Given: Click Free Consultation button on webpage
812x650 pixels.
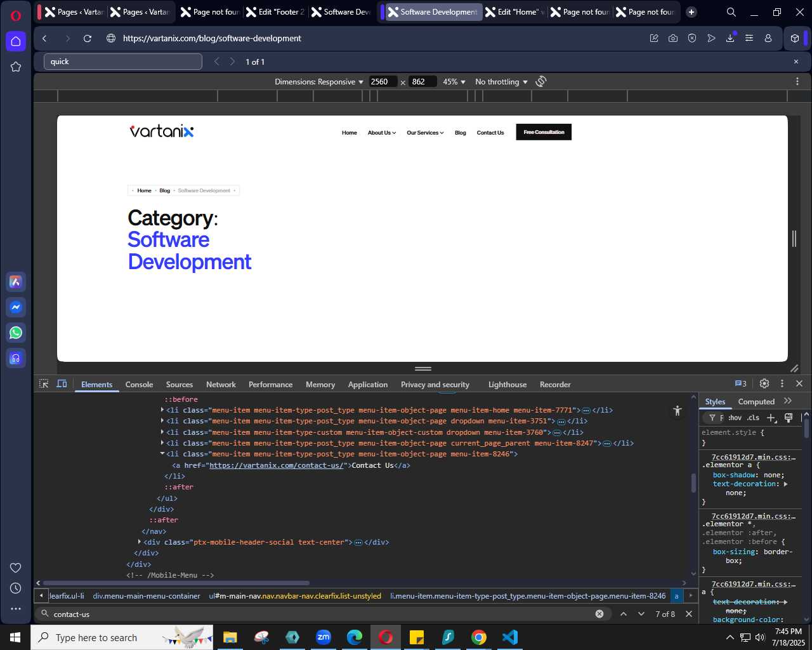Looking at the screenshot, I should (544, 132).
